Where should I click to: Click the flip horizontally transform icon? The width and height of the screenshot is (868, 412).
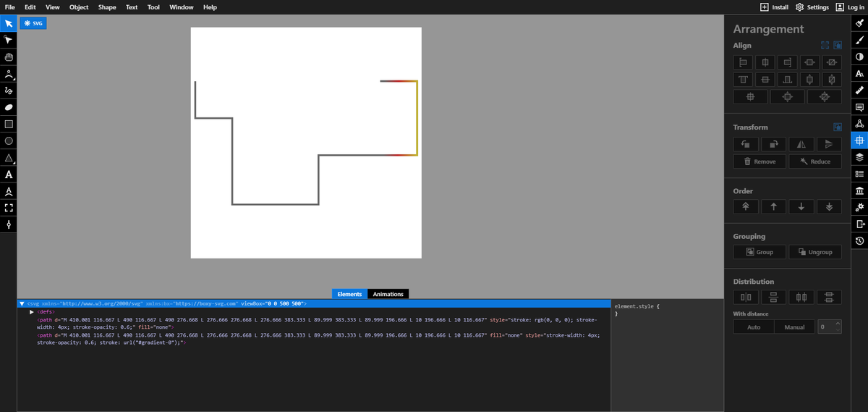tap(801, 144)
